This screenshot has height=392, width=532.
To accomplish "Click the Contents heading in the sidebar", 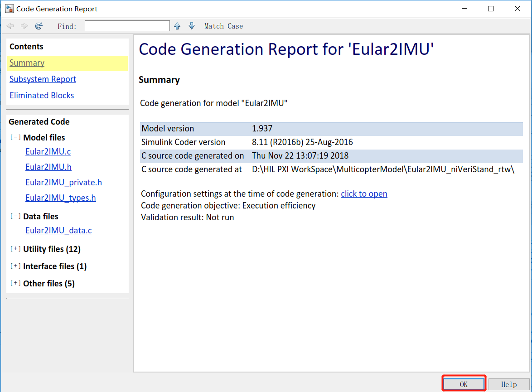I will pyautogui.click(x=26, y=47).
